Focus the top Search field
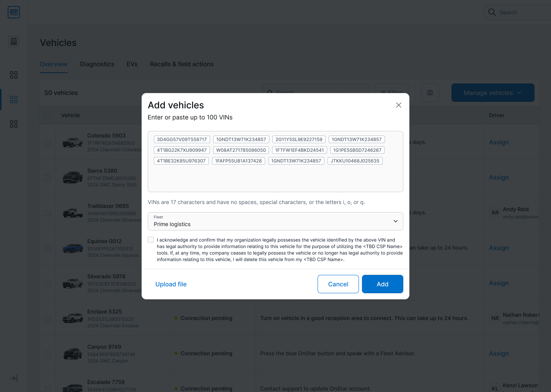Viewport: 551px width, 392px height. tap(517, 12)
